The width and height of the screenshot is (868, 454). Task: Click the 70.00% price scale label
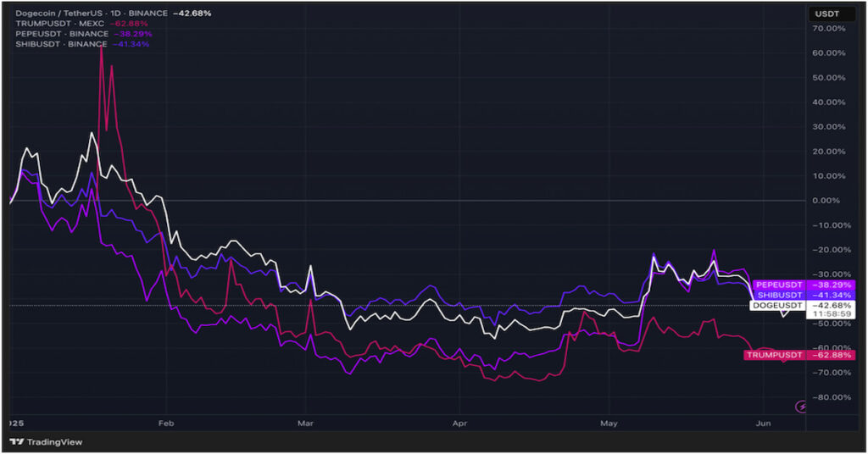(x=829, y=28)
